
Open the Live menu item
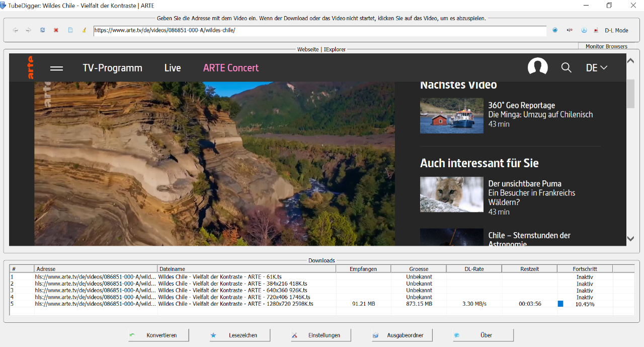(x=173, y=68)
